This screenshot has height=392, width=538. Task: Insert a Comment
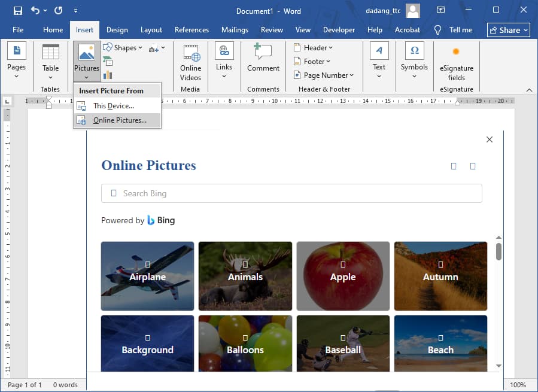tap(263, 57)
